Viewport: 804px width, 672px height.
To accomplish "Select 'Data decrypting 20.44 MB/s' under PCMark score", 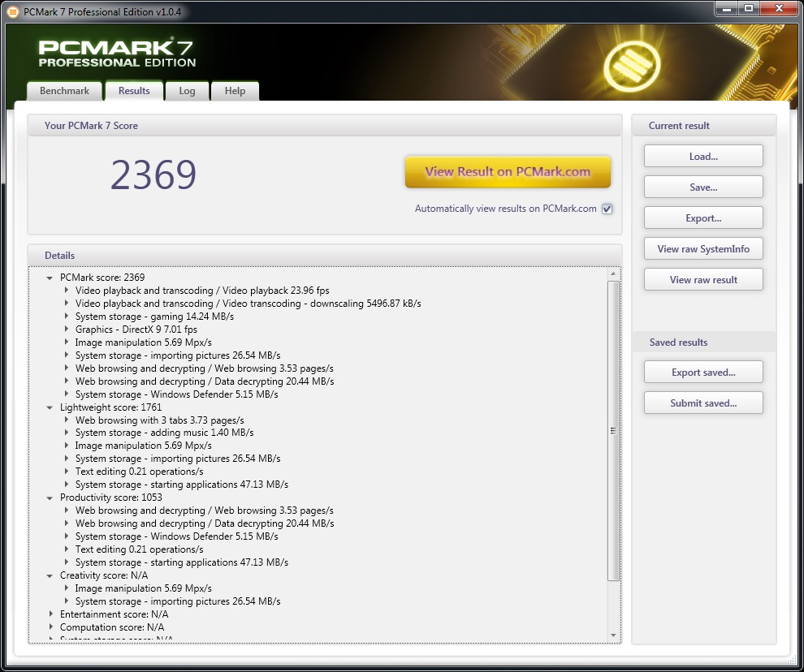I will [205, 381].
